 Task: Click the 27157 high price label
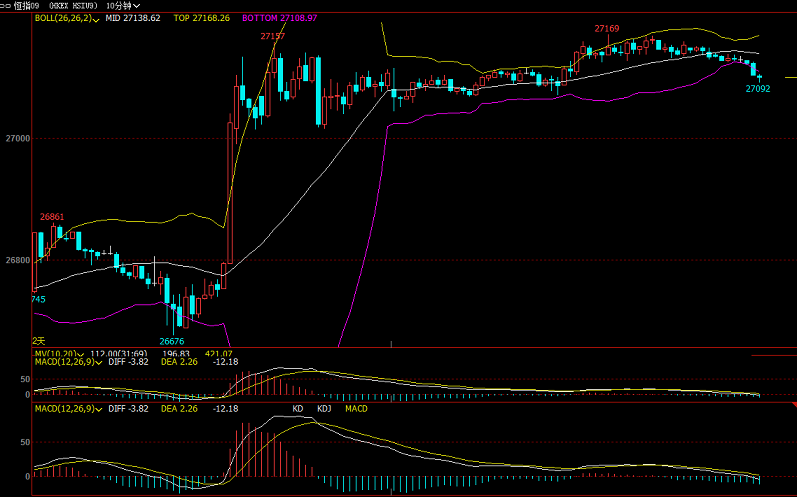pyautogui.click(x=273, y=36)
